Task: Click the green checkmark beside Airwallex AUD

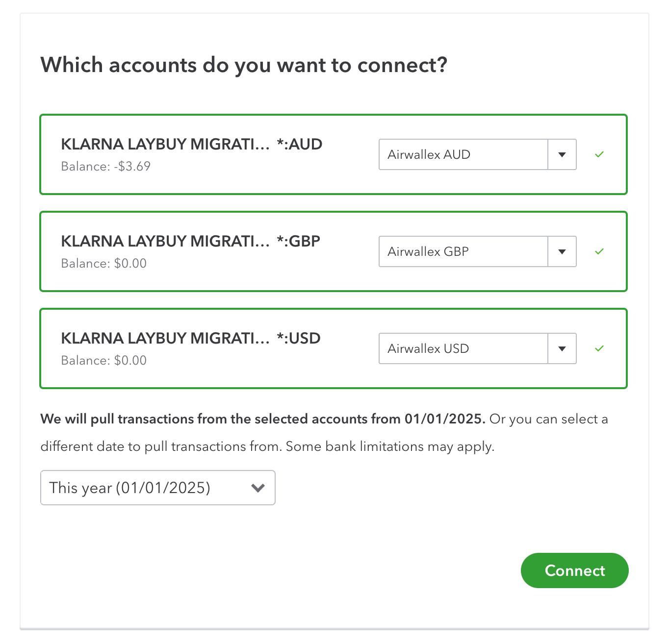Action: [x=599, y=154]
